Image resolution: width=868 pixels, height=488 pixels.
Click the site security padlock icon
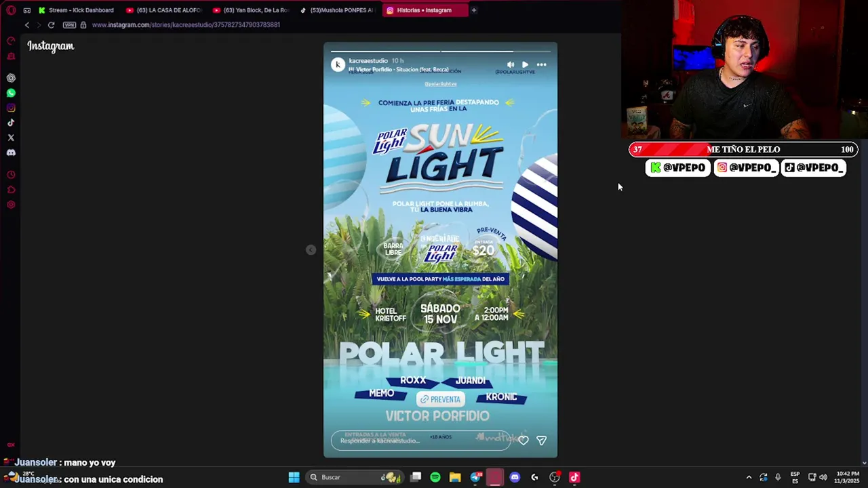pyautogui.click(x=83, y=25)
